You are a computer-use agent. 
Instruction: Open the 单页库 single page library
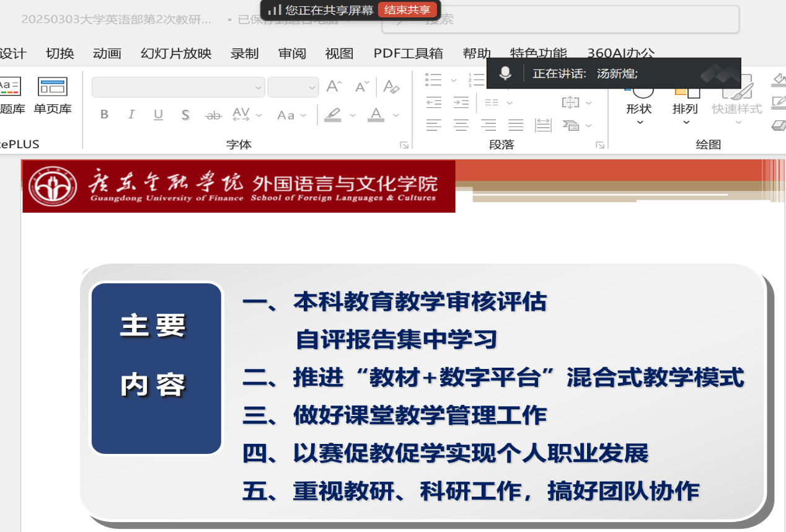click(53, 96)
